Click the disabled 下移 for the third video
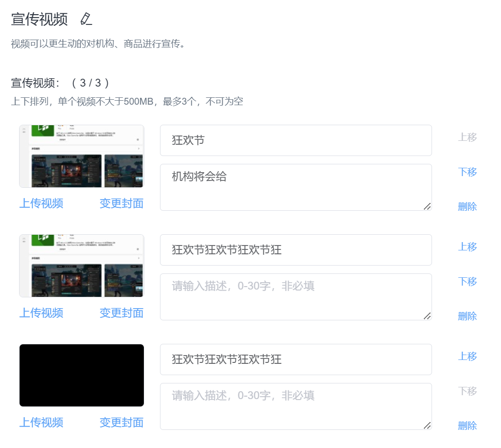Screen dimensions: 501x448 [x=467, y=391]
